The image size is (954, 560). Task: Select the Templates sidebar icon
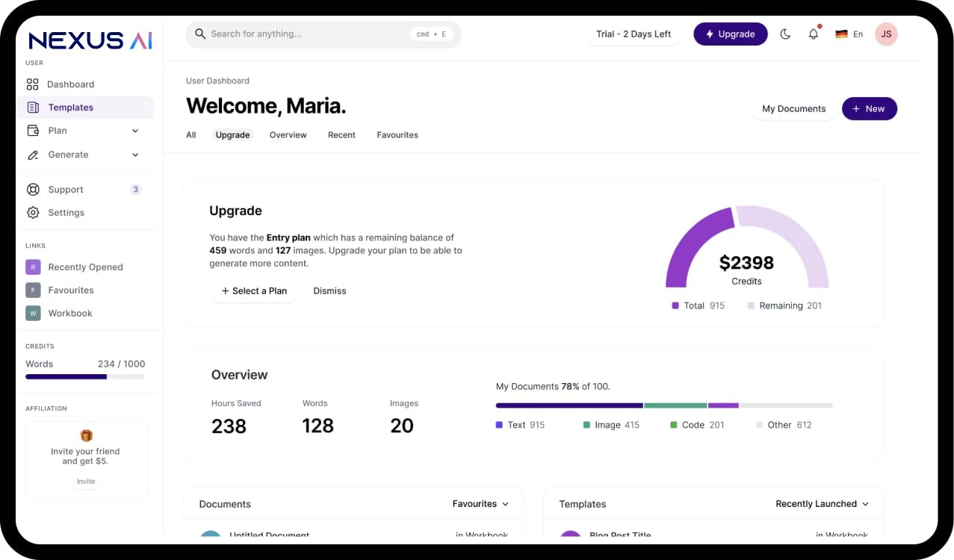click(33, 107)
